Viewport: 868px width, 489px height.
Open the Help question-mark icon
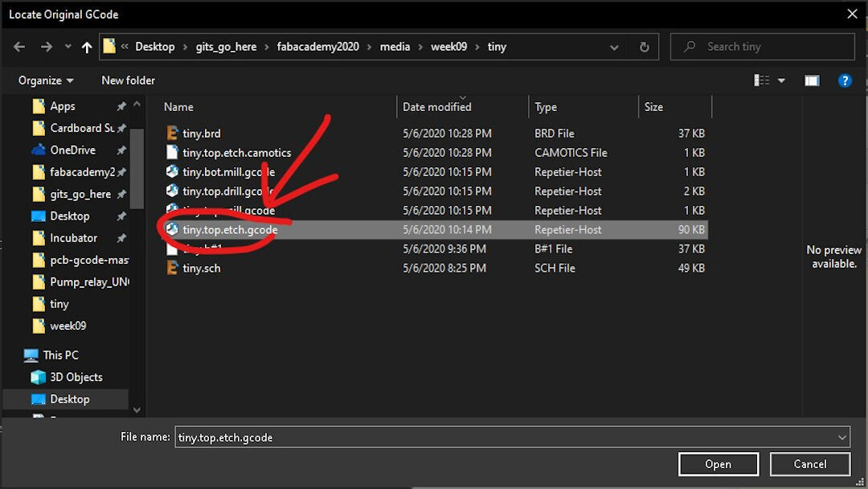(x=844, y=81)
